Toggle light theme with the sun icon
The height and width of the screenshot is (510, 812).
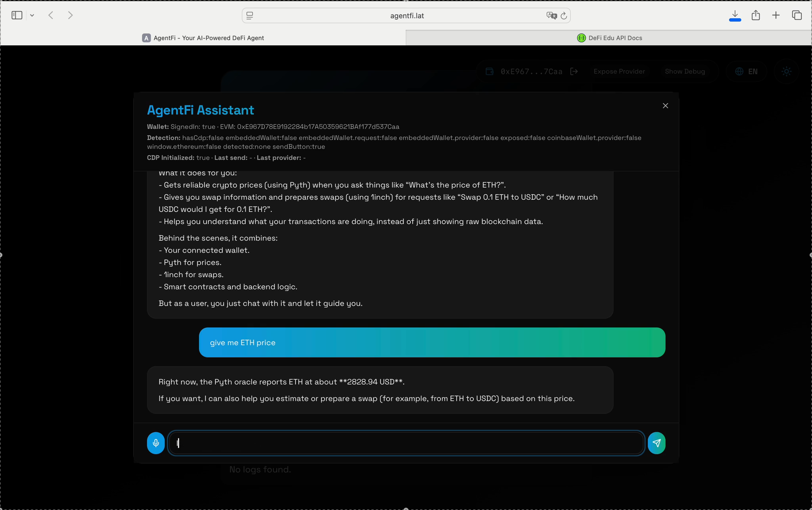tap(786, 71)
